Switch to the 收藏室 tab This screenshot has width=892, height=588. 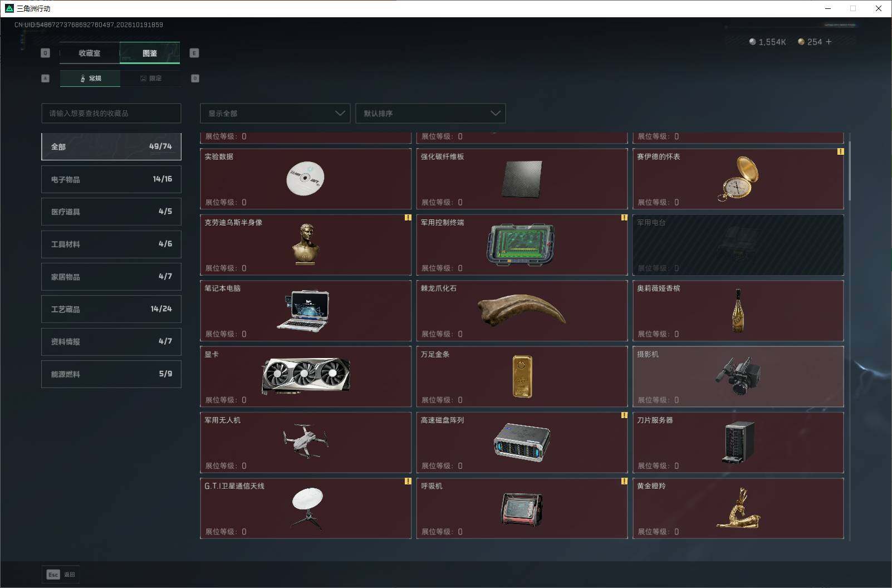click(x=90, y=53)
